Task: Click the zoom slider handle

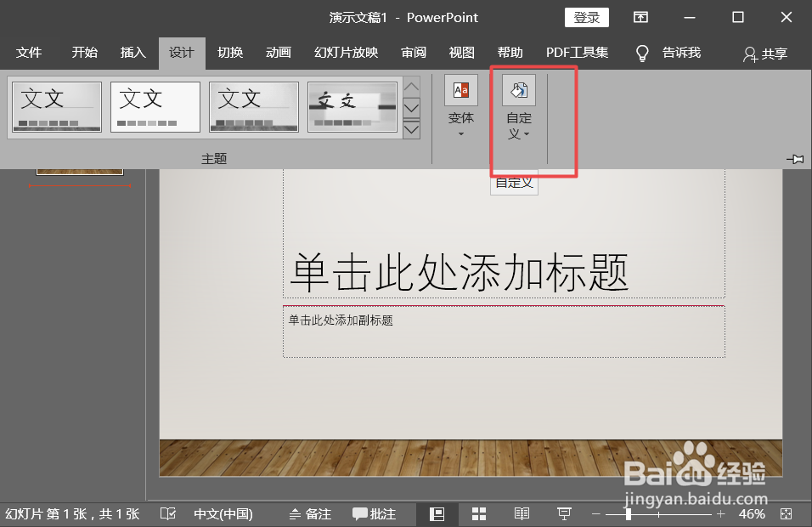Action: [629, 514]
